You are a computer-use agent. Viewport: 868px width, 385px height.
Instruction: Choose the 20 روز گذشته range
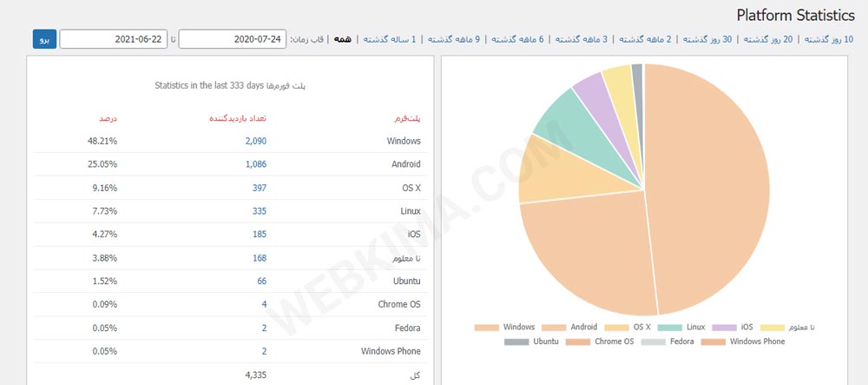point(768,39)
